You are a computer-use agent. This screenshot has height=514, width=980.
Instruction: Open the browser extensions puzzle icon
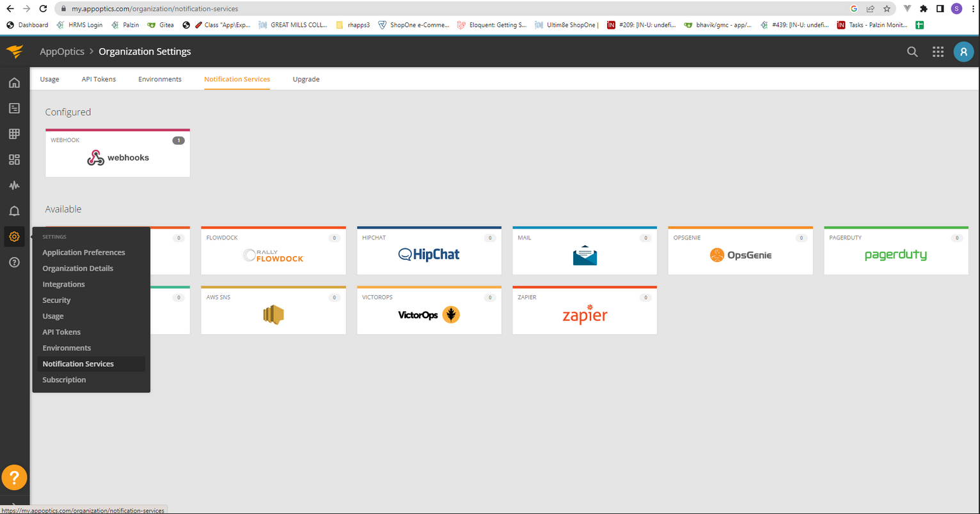[923, 9]
